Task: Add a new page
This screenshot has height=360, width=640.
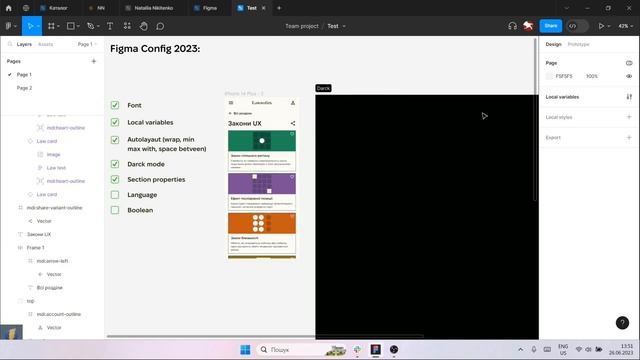Action: click(94, 61)
